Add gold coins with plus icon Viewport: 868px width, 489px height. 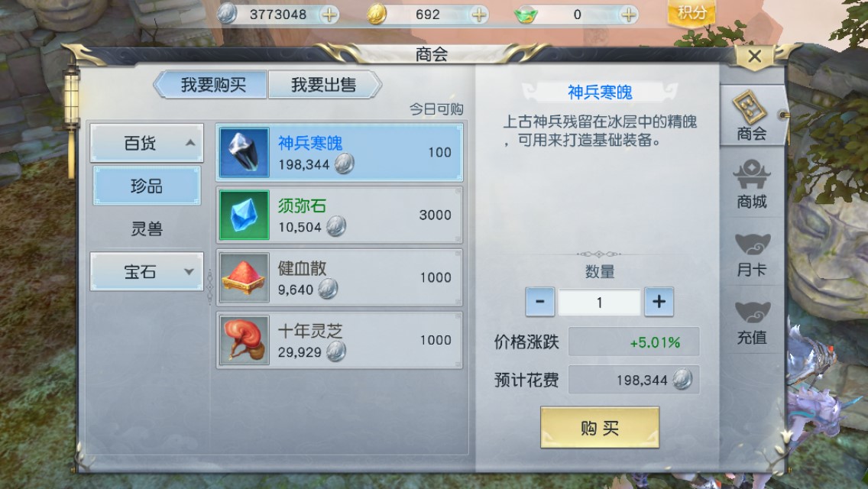[x=479, y=15]
